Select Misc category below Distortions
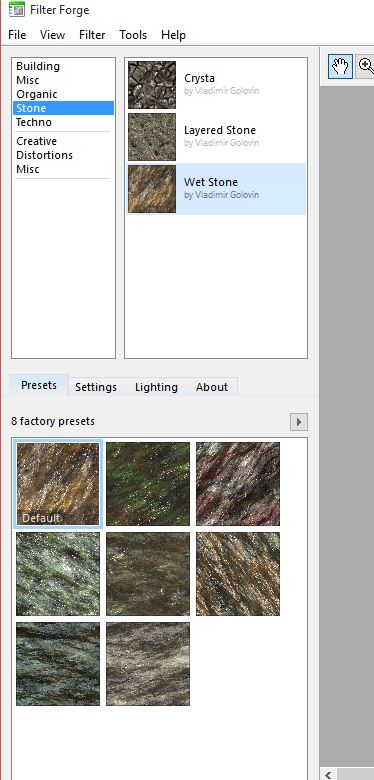This screenshot has width=374, height=780. point(63,169)
